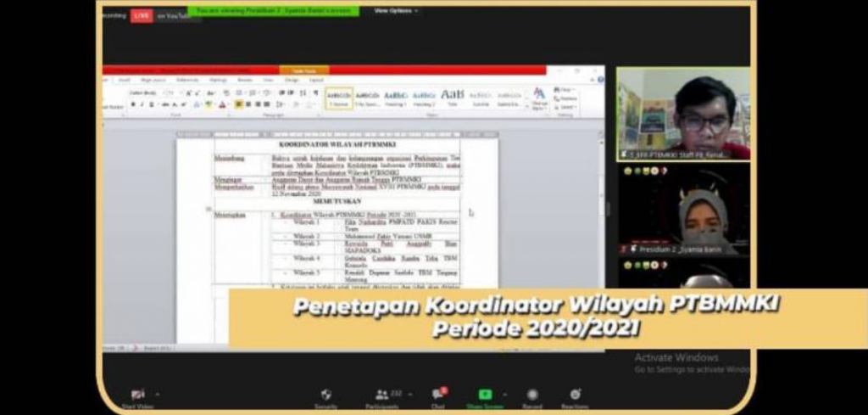Toggle Bold formatting in Word ribbon

[x=133, y=104]
